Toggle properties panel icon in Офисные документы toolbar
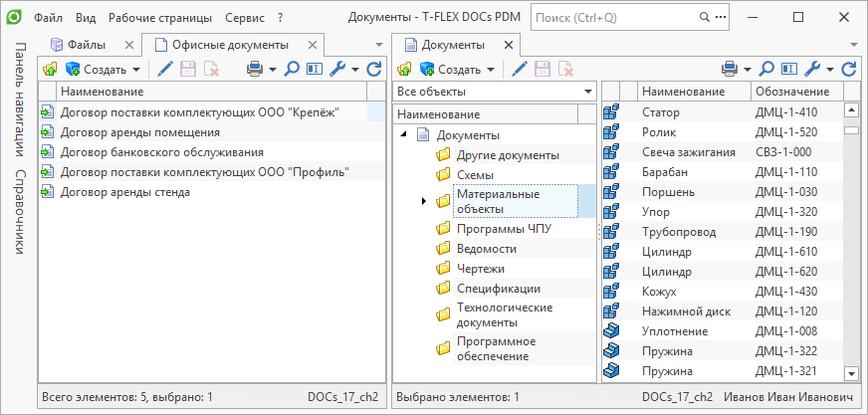Screen dimensions: 868x415 coord(315,70)
